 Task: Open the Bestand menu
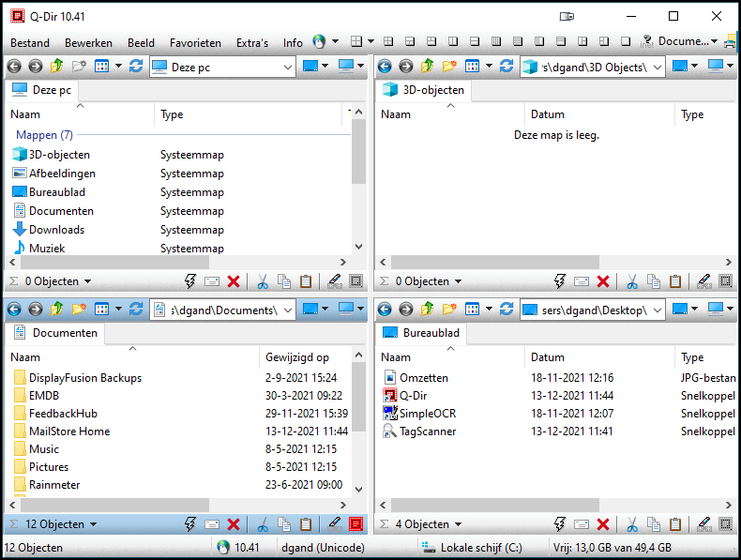[x=30, y=43]
